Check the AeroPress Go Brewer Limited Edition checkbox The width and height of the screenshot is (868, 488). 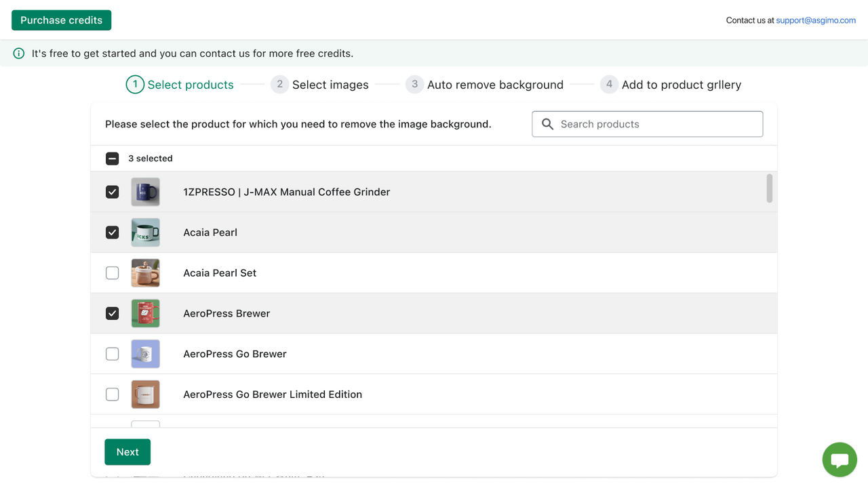point(112,394)
